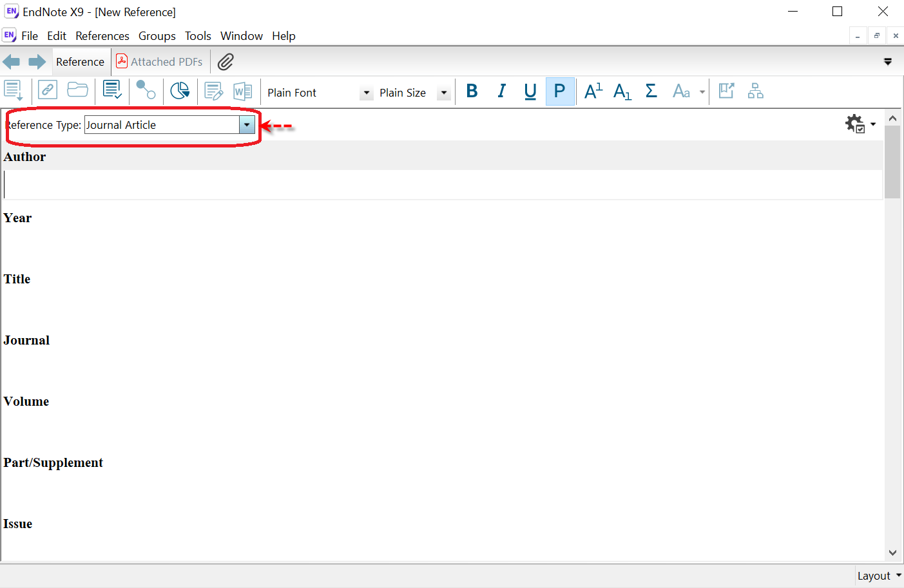Screen dimensions: 904x588
Task: Apply Italic formatting
Action: [x=501, y=91]
